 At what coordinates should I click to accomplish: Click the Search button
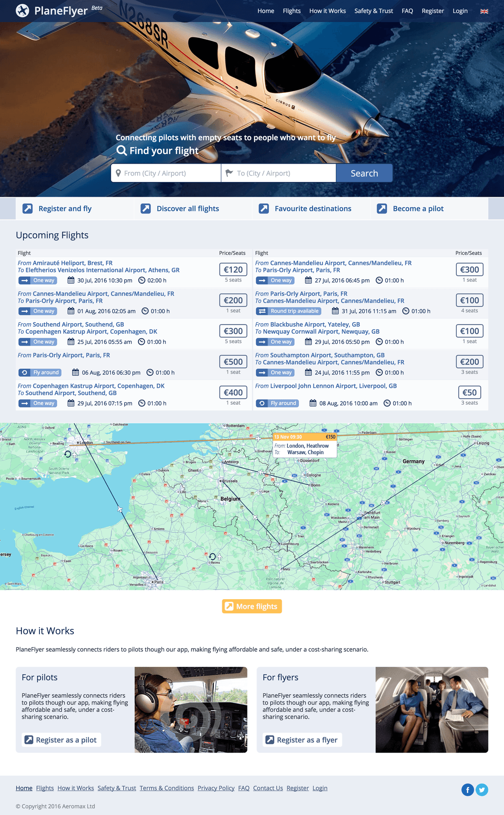point(364,173)
